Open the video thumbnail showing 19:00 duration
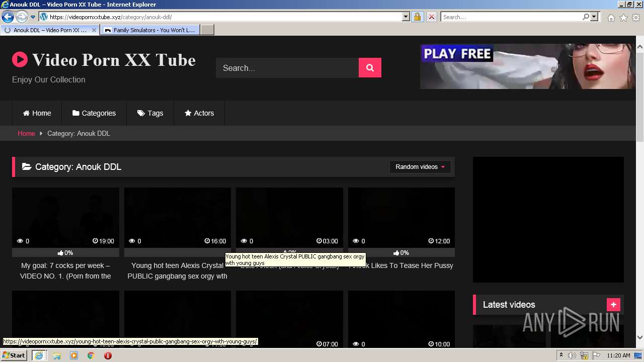Viewport: 644px width, 362px height. [x=65, y=217]
